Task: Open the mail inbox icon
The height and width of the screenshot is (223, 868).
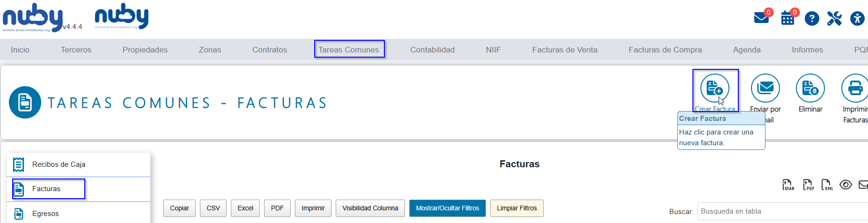Action: click(x=761, y=18)
